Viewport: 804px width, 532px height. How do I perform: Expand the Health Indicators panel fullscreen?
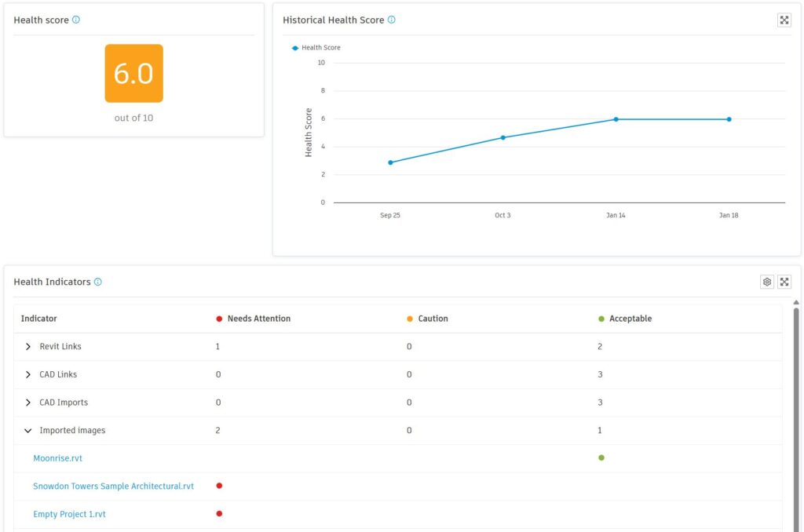coord(784,281)
